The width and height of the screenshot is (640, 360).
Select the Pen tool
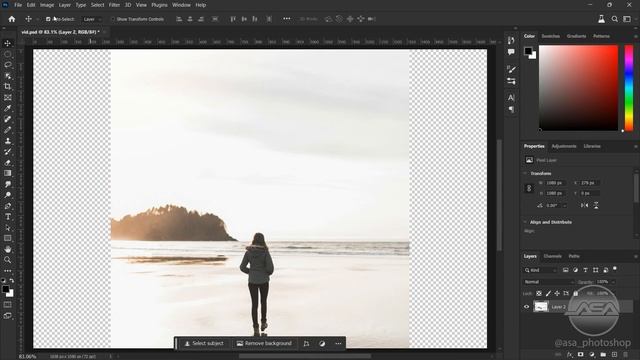click(x=7, y=206)
